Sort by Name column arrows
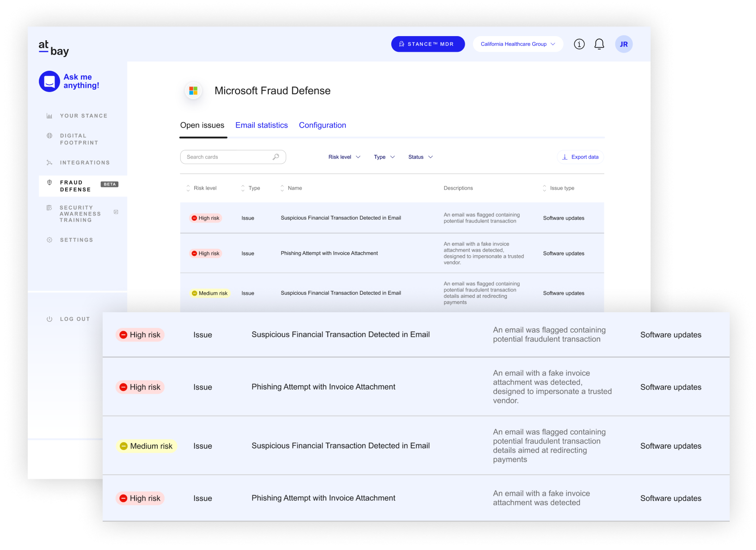Screen dimensions: 756x550 (282, 188)
